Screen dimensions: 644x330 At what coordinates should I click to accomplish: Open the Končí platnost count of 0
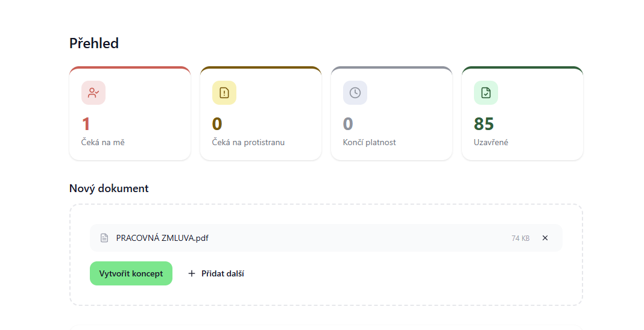click(348, 124)
